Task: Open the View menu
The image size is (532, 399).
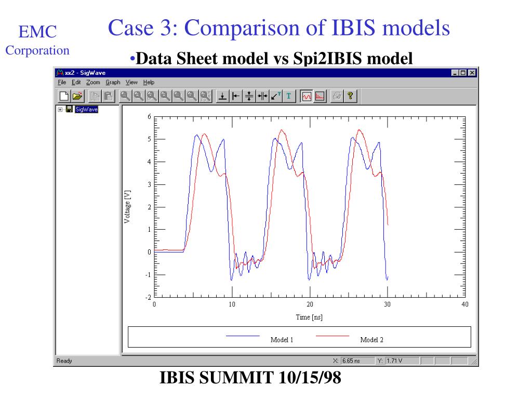Action: pos(131,82)
